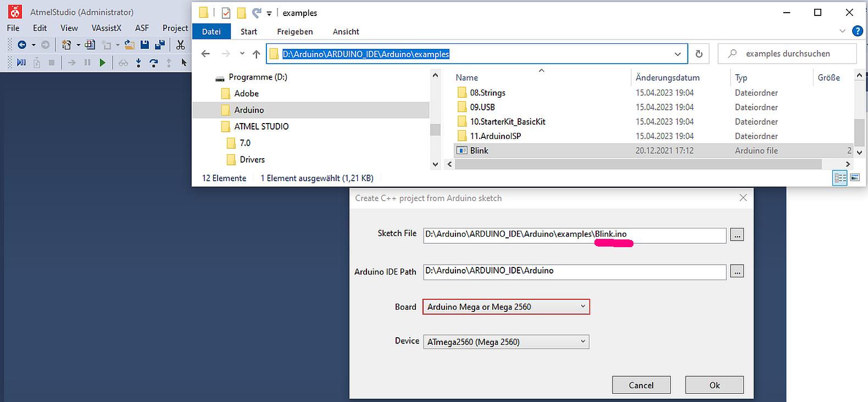Click the green Start Without Debugging arrow
This screenshot has height=402, width=868.
click(102, 63)
